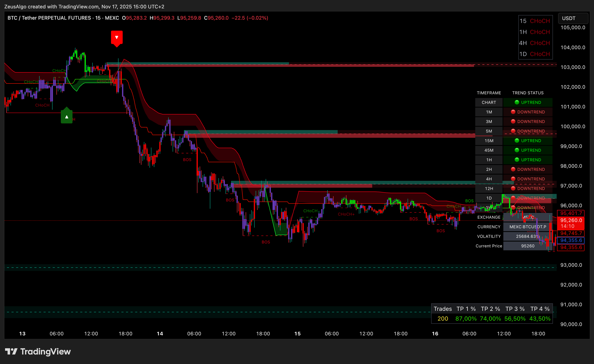
Task: Click the TP 1 % value 87,00%
Action: coord(466,318)
